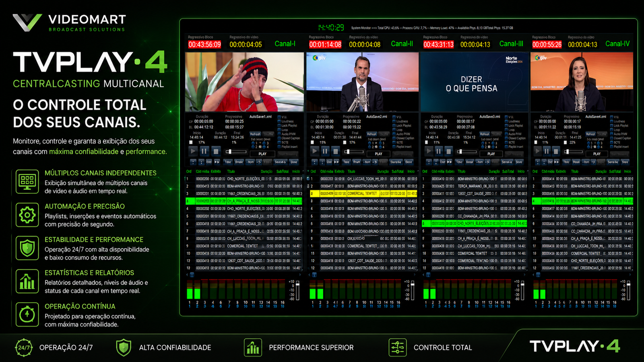Open the Canal-IV video preview thumbnail
This screenshot has width=644, height=362.
(582, 82)
